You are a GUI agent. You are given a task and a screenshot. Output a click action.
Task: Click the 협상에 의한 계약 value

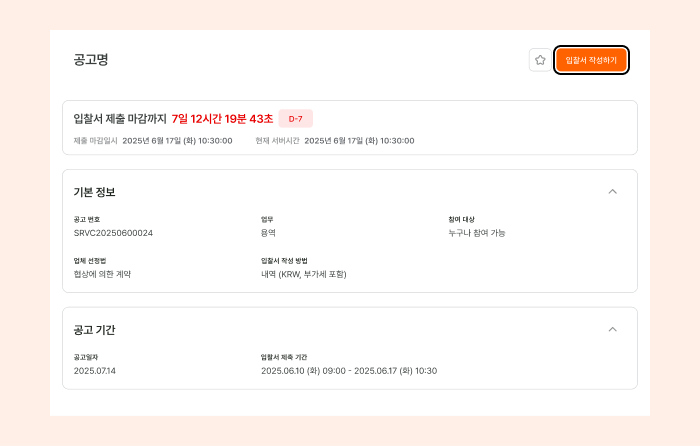point(102,274)
